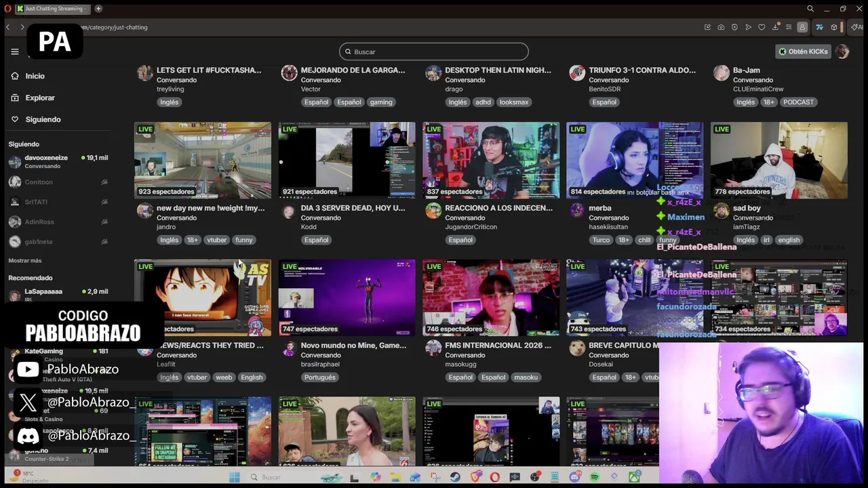Open File Explorer from the taskbar
This screenshot has height=488, width=868.
pos(396,477)
